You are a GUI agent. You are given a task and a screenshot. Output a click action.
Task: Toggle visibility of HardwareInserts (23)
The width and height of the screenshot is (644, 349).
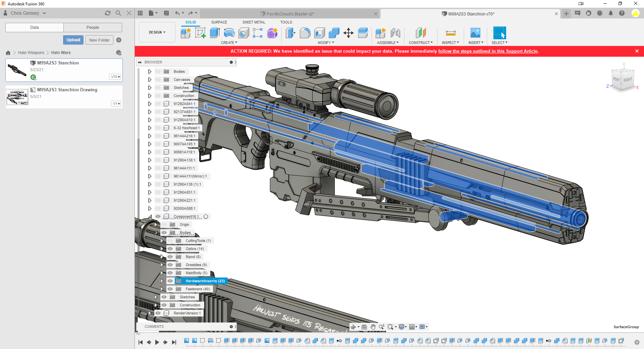point(170,281)
